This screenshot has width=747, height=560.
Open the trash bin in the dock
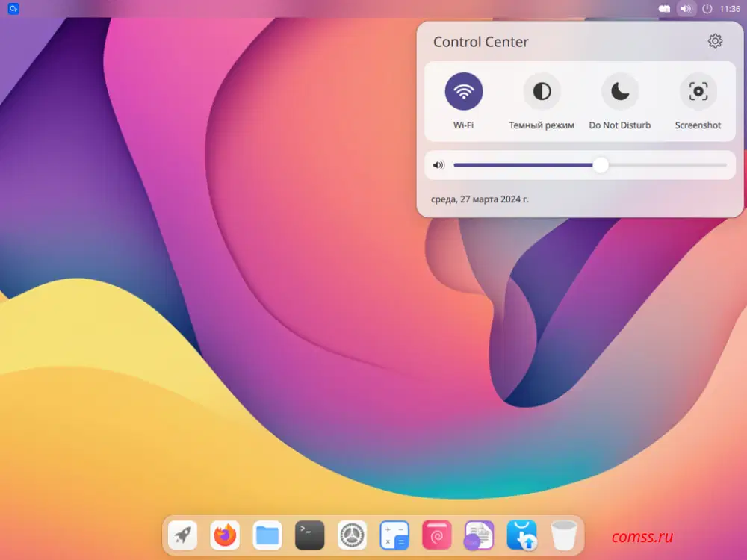pos(563,535)
